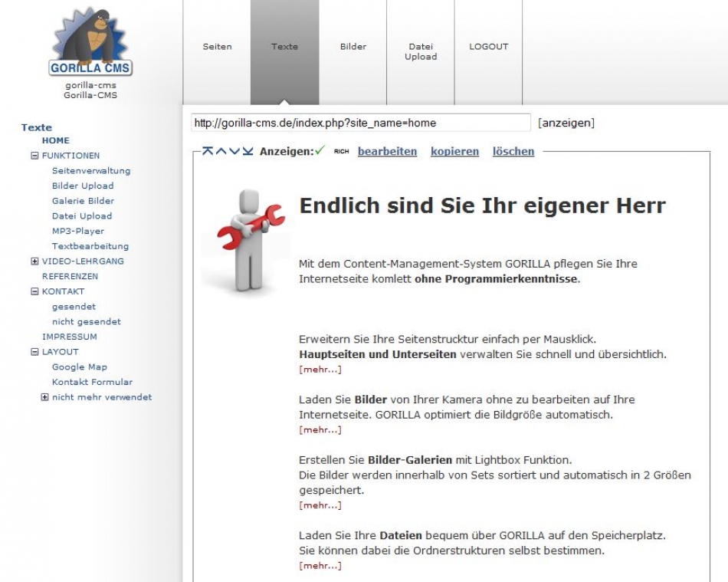This screenshot has width=728, height=582.
Task: Focus the page URL input field
Action: point(361,123)
